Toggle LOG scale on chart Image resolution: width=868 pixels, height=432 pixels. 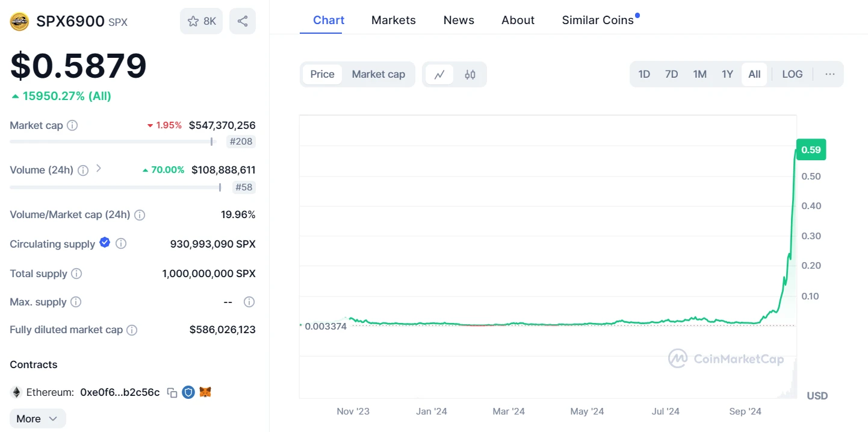792,74
